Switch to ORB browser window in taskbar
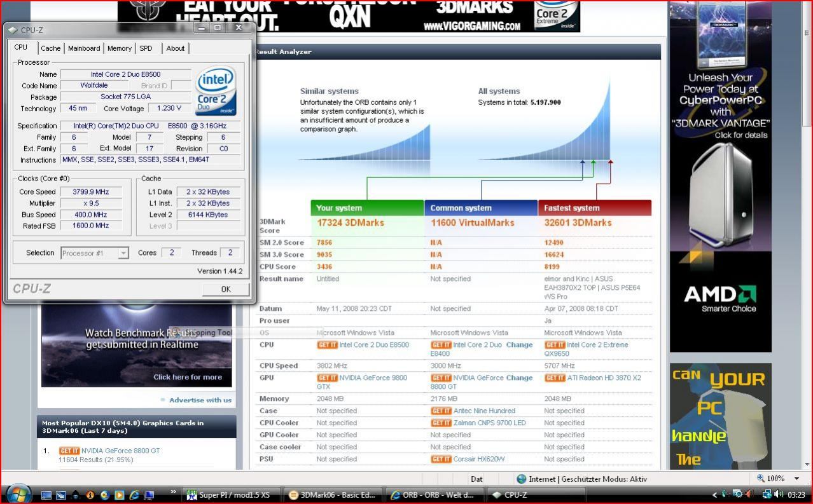 click(x=436, y=495)
